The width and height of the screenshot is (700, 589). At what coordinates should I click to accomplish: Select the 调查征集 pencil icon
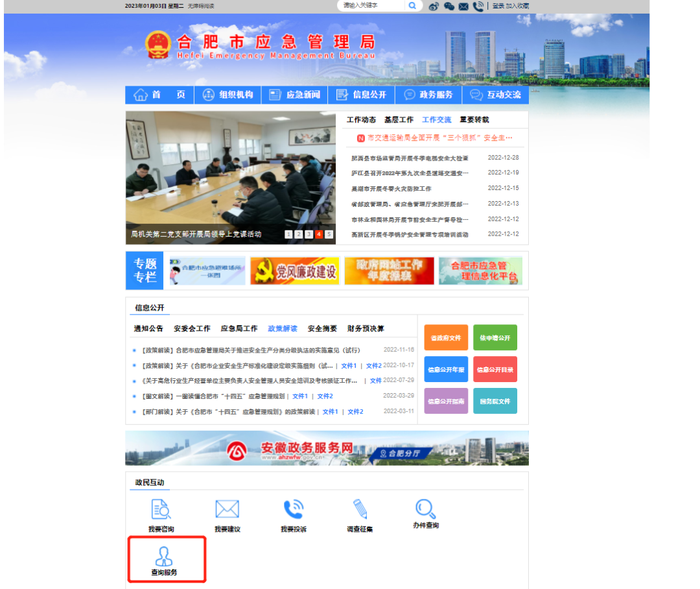(x=360, y=510)
